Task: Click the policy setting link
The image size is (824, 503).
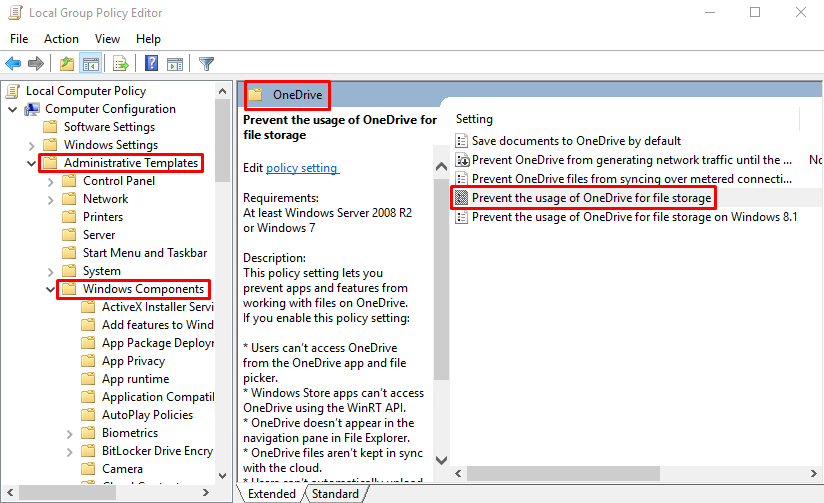Action: (302, 168)
